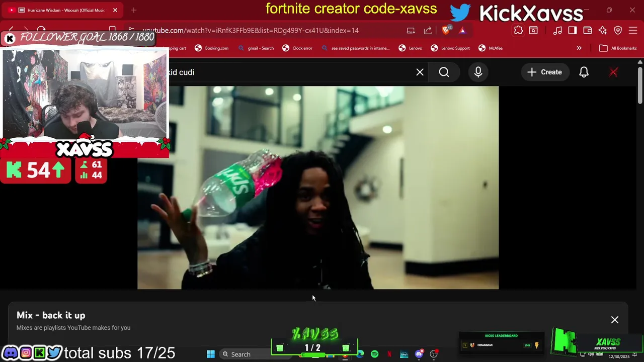Viewport: 644px width, 362px height.
Task: Click the install app icon in address bar
Action: pyautogui.click(x=411, y=30)
